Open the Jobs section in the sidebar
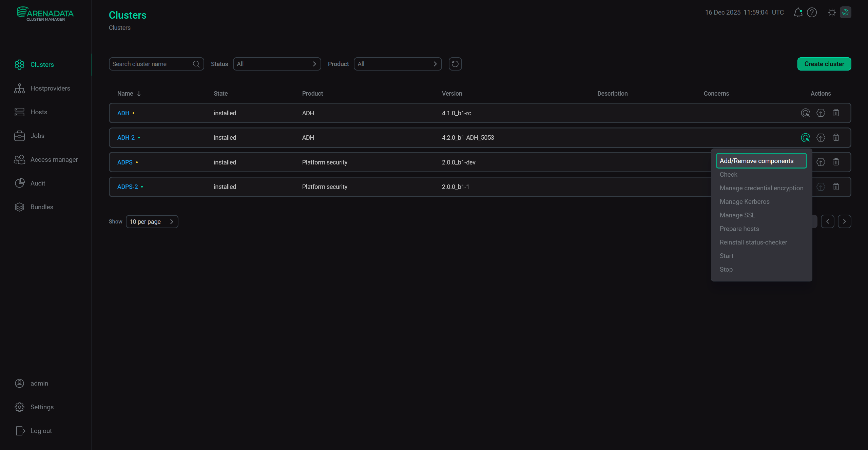The image size is (868, 450). pos(37,136)
